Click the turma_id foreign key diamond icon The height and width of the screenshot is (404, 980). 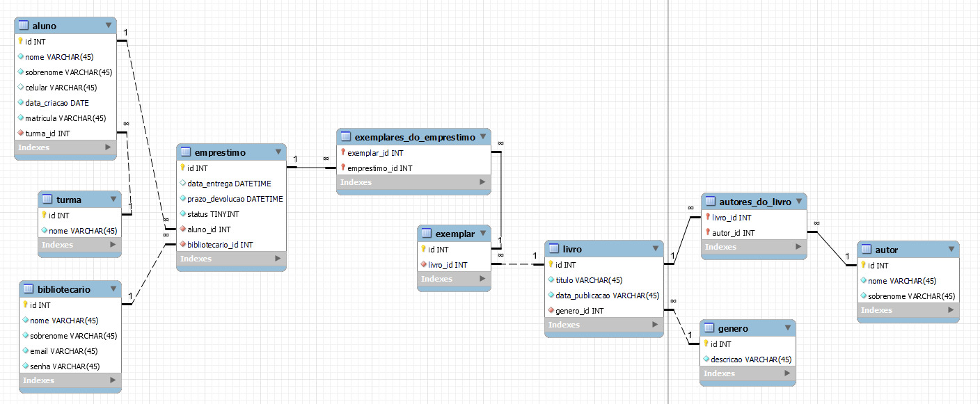(21, 133)
